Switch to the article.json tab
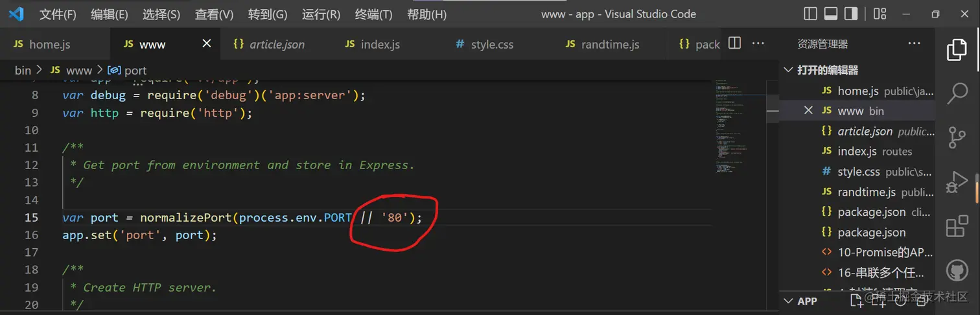980x315 pixels. click(x=277, y=44)
